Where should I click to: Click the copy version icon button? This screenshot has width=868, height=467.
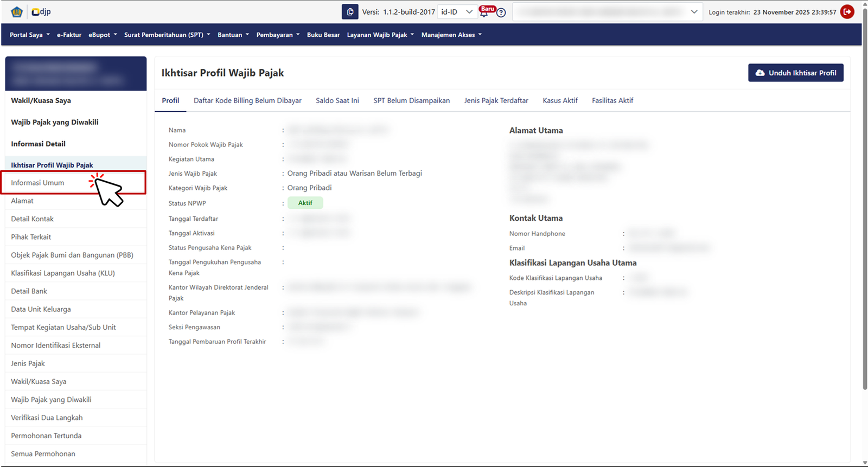350,12
